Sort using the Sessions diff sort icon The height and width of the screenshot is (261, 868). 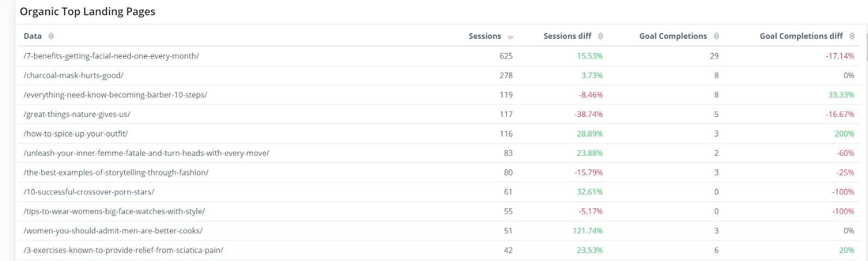601,36
